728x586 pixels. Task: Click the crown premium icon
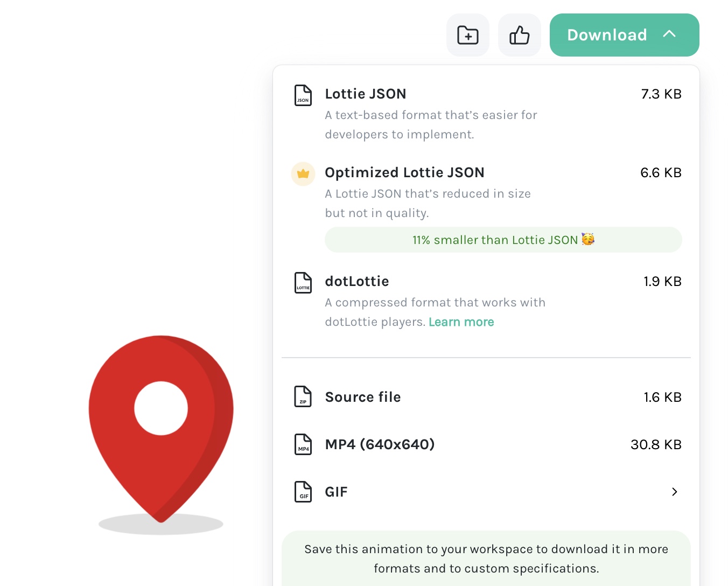pyautogui.click(x=303, y=174)
